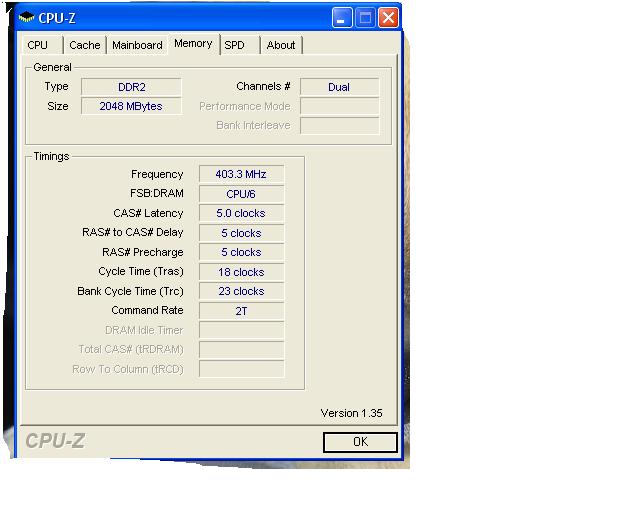Click the Cycle Time (Tras) label
The height and width of the screenshot is (512, 640).
coord(141,272)
